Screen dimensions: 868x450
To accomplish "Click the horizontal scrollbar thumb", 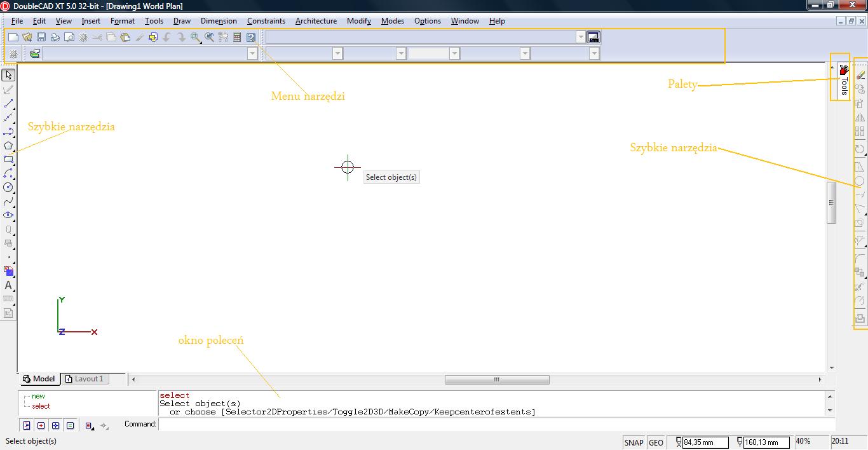I will (497, 379).
